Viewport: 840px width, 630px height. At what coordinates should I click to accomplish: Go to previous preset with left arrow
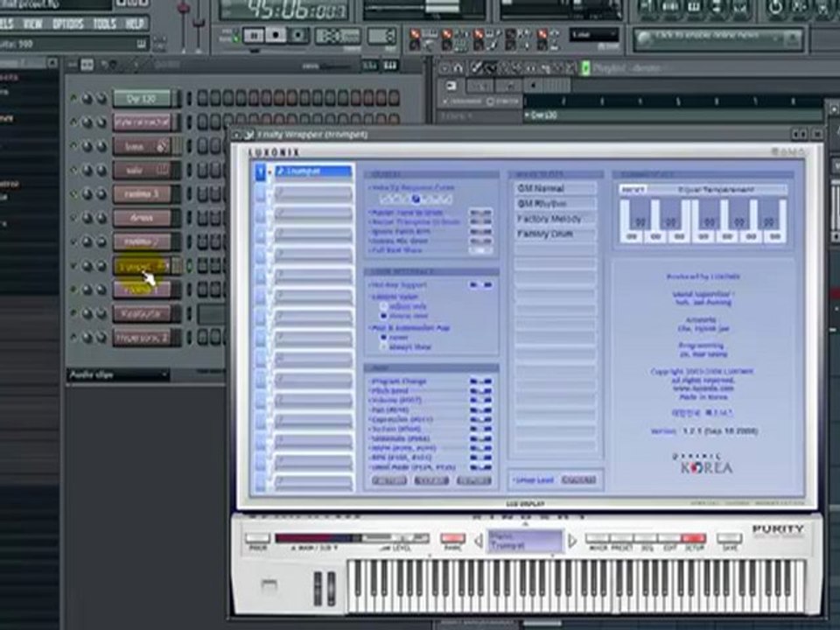click(x=479, y=541)
